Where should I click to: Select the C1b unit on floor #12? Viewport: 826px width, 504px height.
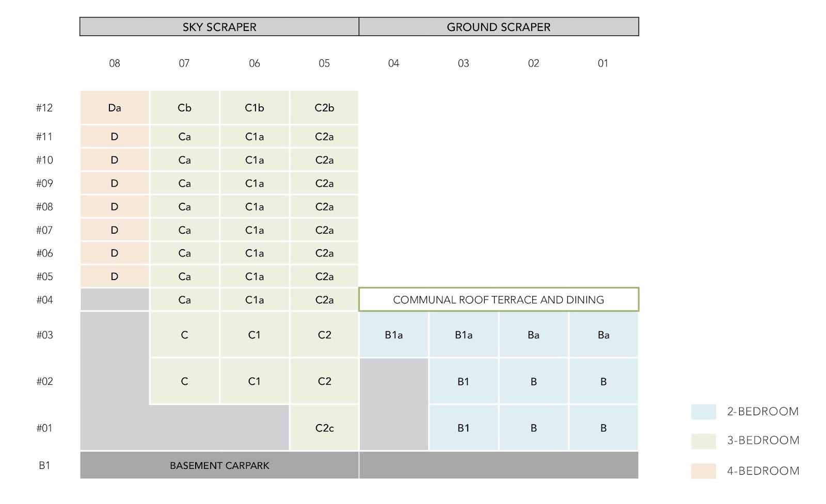255,107
